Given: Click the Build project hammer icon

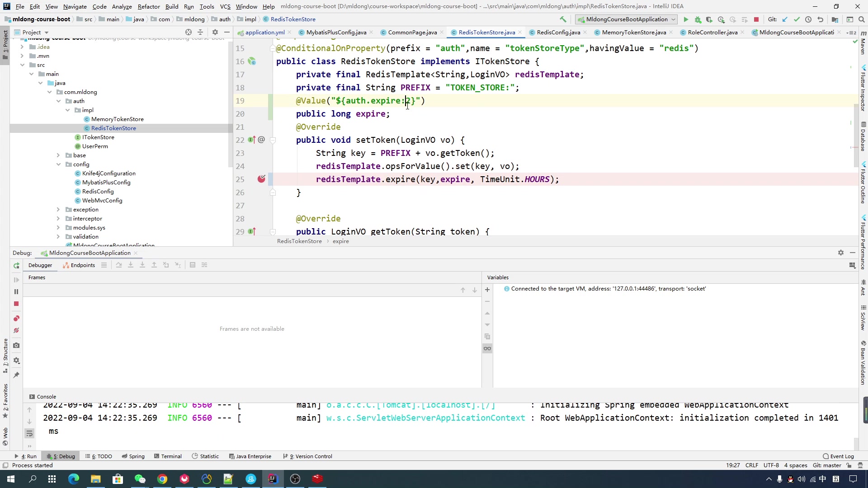Looking at the screenshot, I should tap(563, 19).
